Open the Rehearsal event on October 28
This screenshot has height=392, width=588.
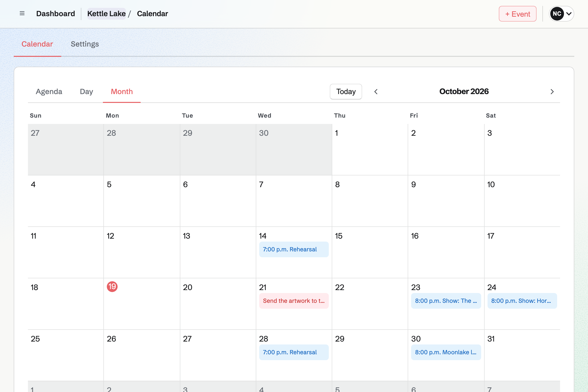[294, 352]
